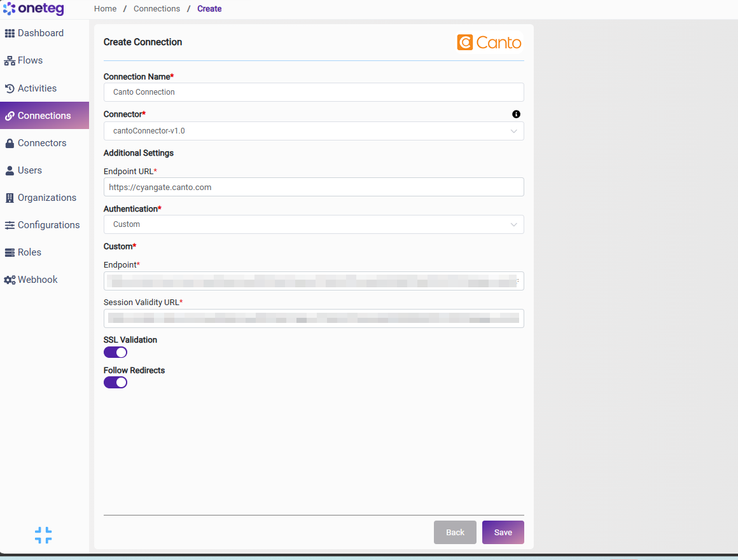This screenshot has height=560, width=738.
Task: Toggle the SSL Validation switch
Action: click(115, 352)
